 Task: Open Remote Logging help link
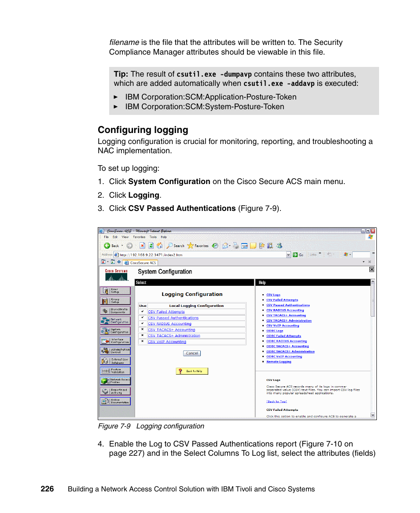pos(279,362)
